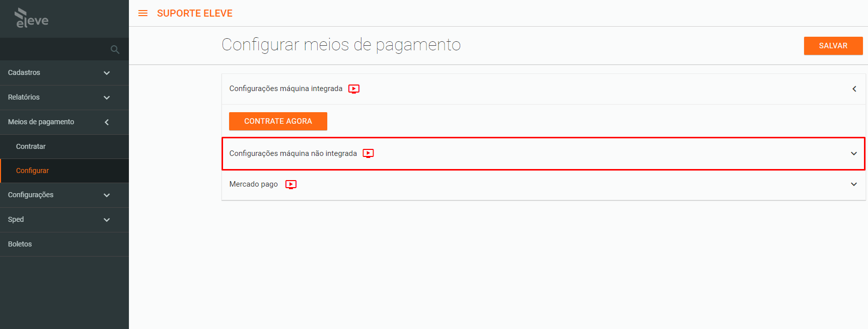The width and height of the screenshot is (868, 329).
Task: Collapse the Meios de pagamento menu
Action: pyautogui.click(x=64, y=122)
